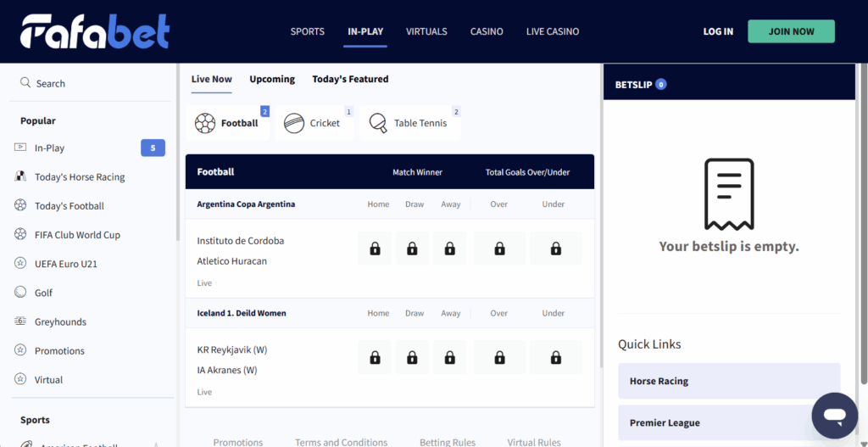Viewport: 868px width, 447px height.
Task: Click the sidebar vertical scrollbar
Action: point(177,153)
